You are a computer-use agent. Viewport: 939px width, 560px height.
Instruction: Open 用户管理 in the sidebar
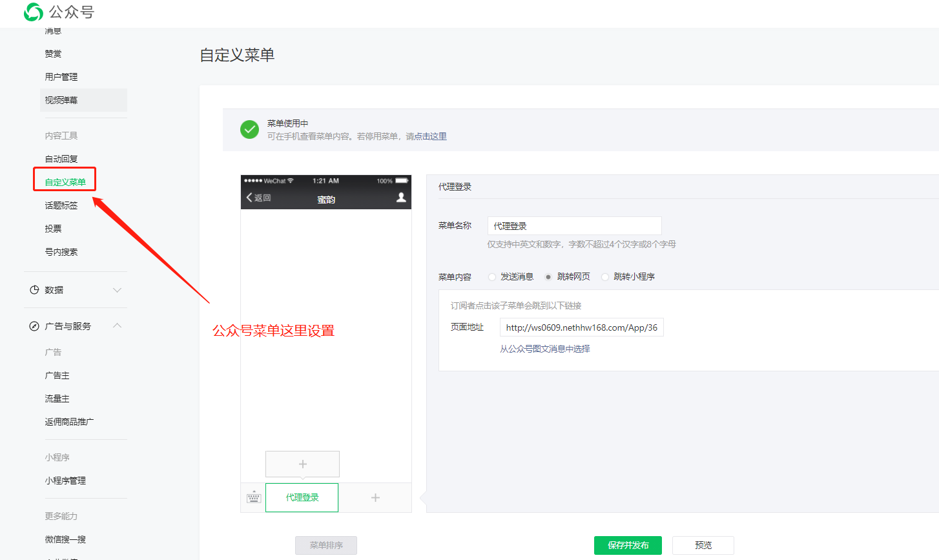pyautogui.click(x=61, y=77)
